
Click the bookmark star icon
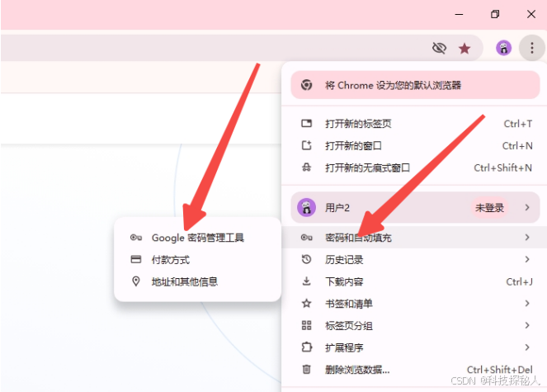click(x=464, y=48)
